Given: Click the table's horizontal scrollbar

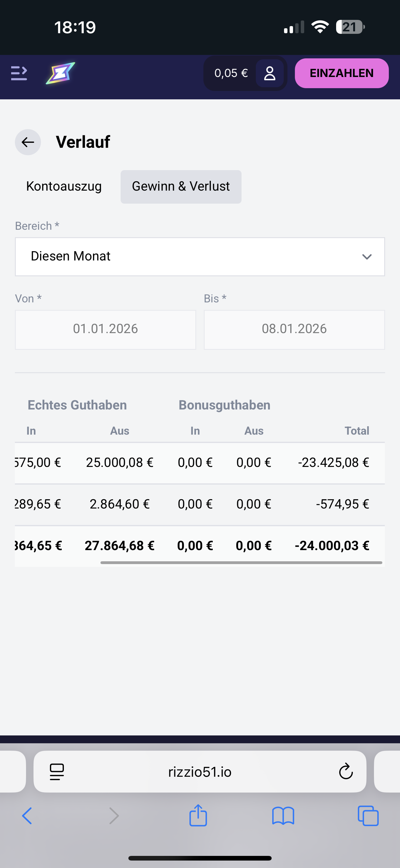Looking at the screenshot, I should tap(241, 563).
